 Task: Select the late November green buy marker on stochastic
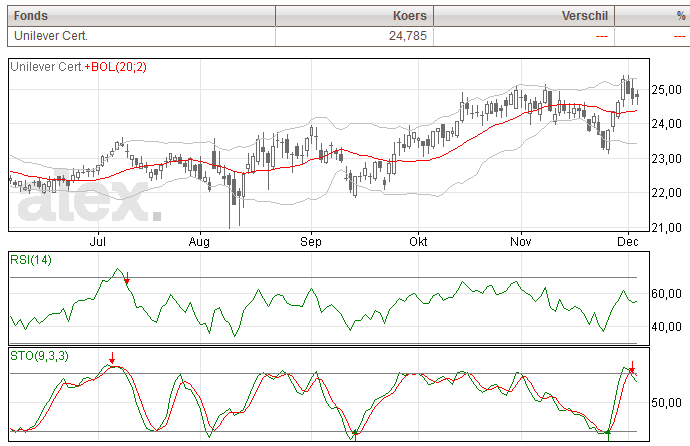(x=608, y=435)
